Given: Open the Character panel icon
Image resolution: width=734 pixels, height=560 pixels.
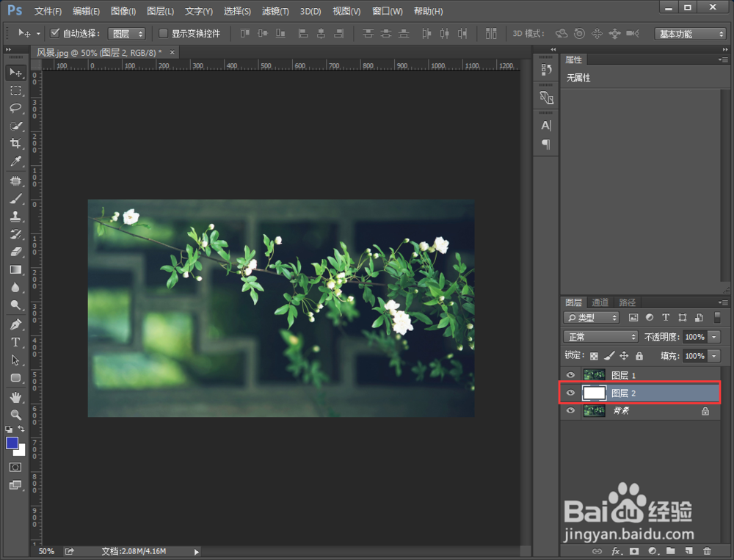Looking at the screenshot, I should (x=546, y=126).
